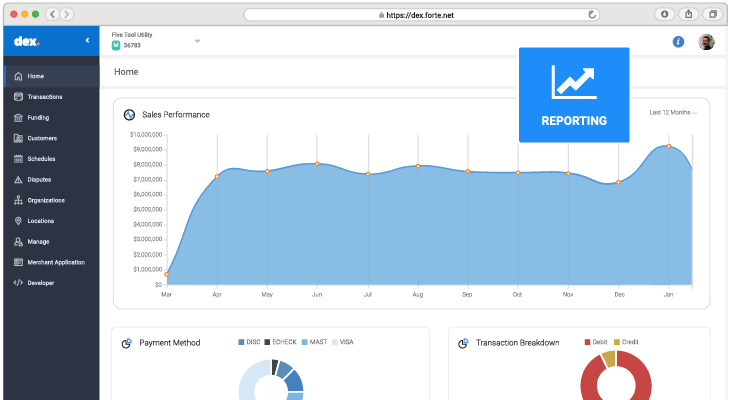
Task: Open the user profile avatar
Action: (x=706, y=42)
